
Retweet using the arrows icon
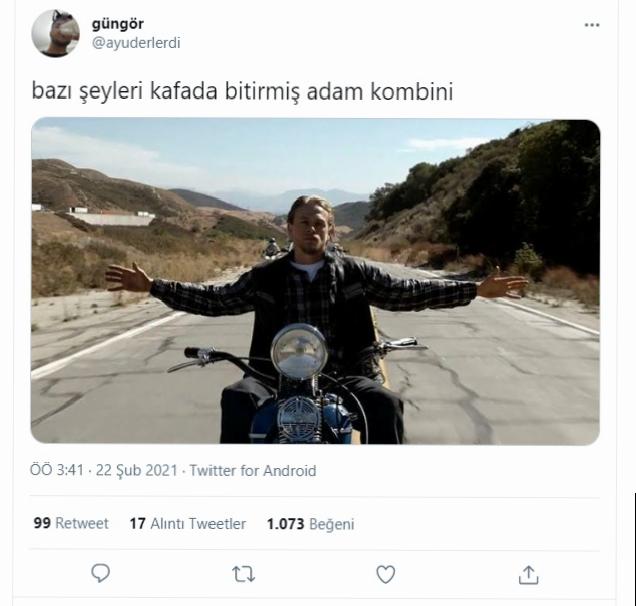(243, 574)
